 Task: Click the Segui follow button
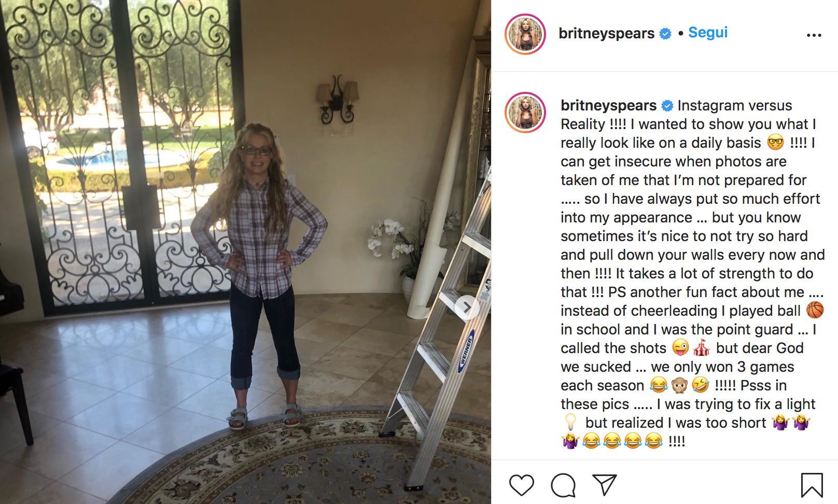click(708, 32)
